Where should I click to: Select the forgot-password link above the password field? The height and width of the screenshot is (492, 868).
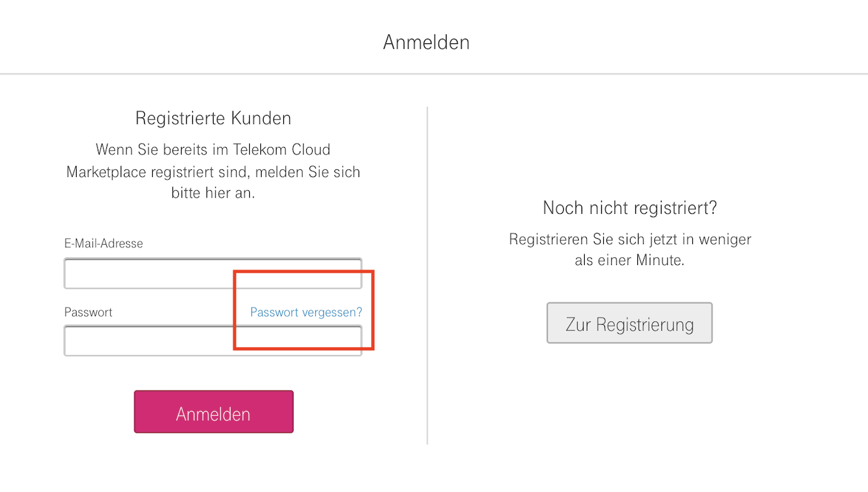pyautogui.click(x=306, y=312)
